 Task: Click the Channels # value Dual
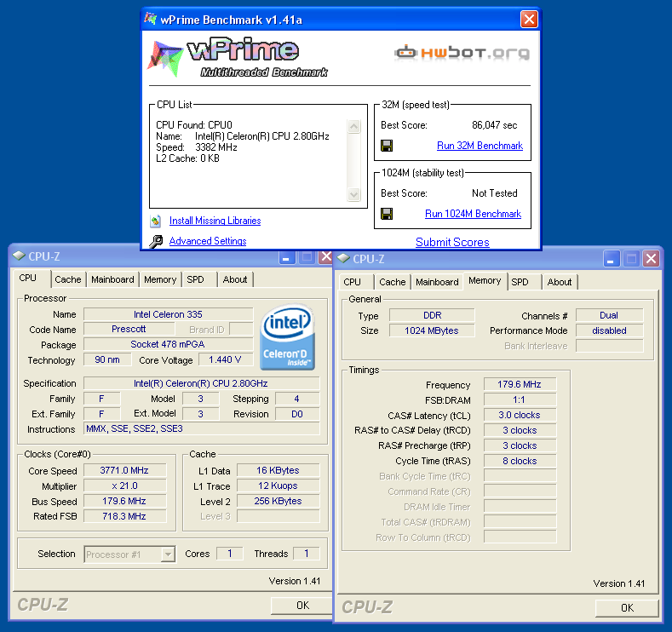[609, 315]
